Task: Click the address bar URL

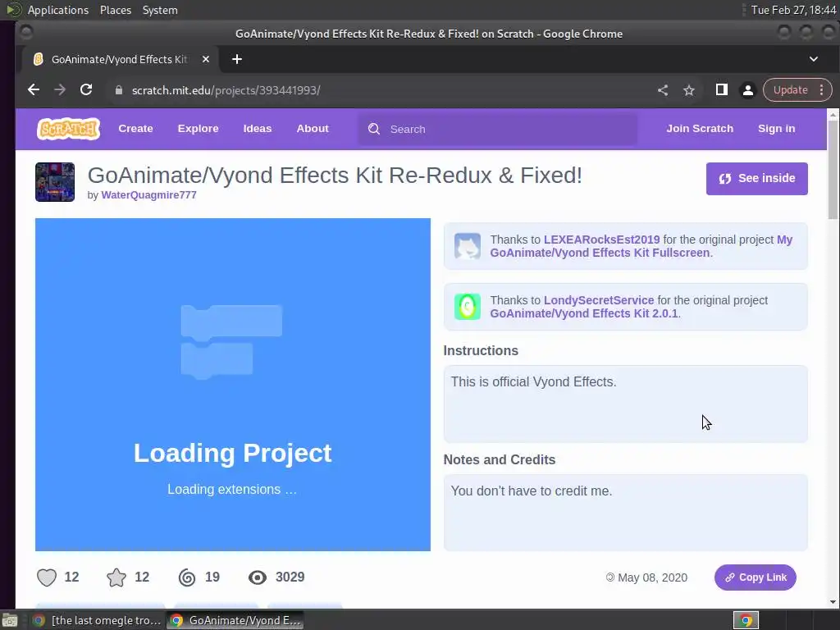Action: (226, 90)
